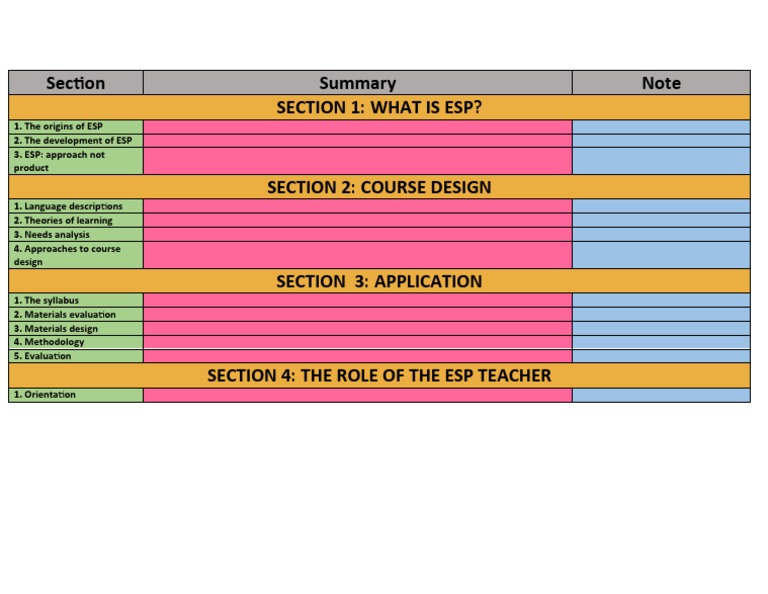Click the 'Language descriptions' cell
768x594 pixels.
(76, 206)
